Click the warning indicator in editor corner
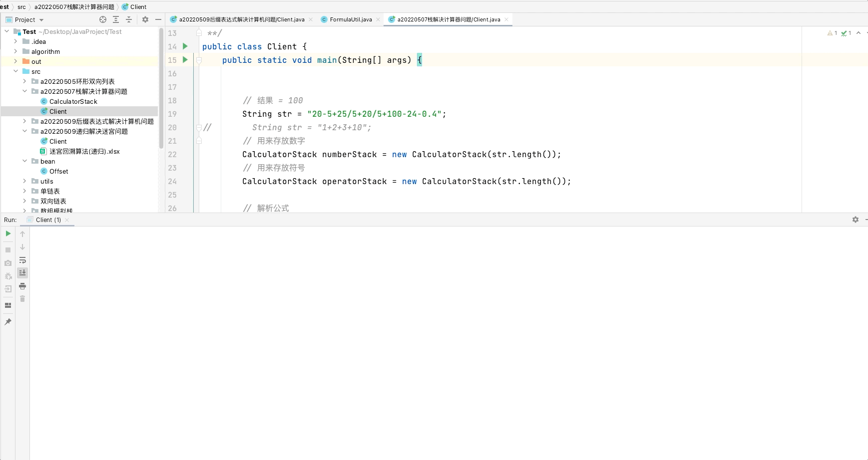 pos(832,33)
